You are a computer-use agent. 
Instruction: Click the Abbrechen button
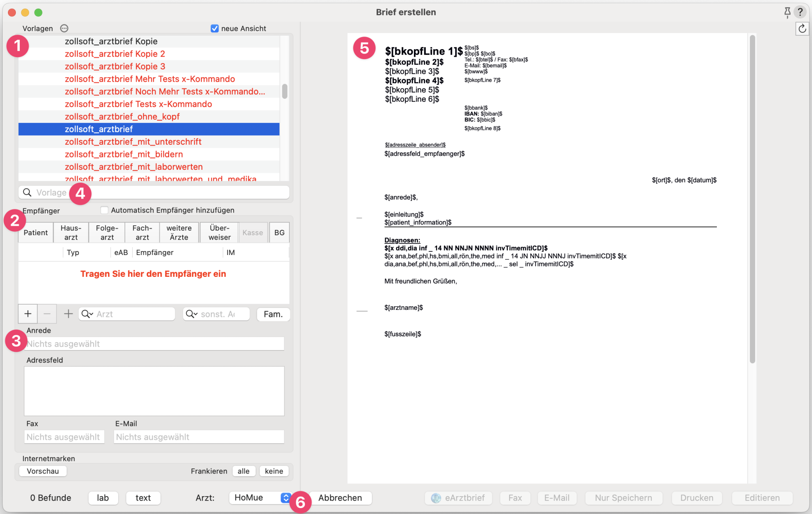[340, 498]
